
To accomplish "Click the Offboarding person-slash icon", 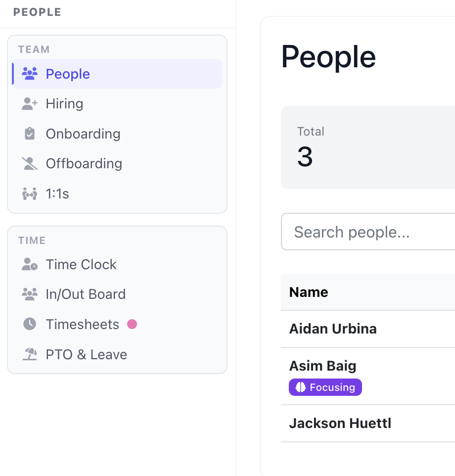I will tap(30, 163).
